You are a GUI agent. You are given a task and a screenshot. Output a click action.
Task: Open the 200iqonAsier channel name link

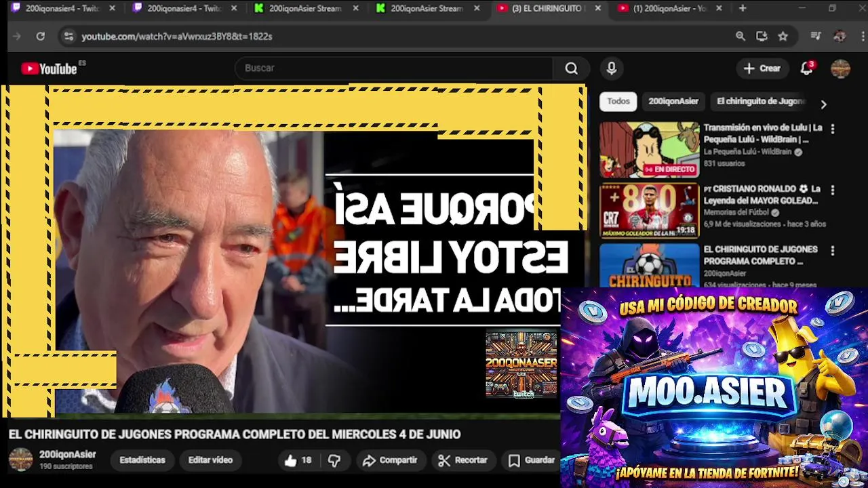pyautogui.click(x=68, y=455)
